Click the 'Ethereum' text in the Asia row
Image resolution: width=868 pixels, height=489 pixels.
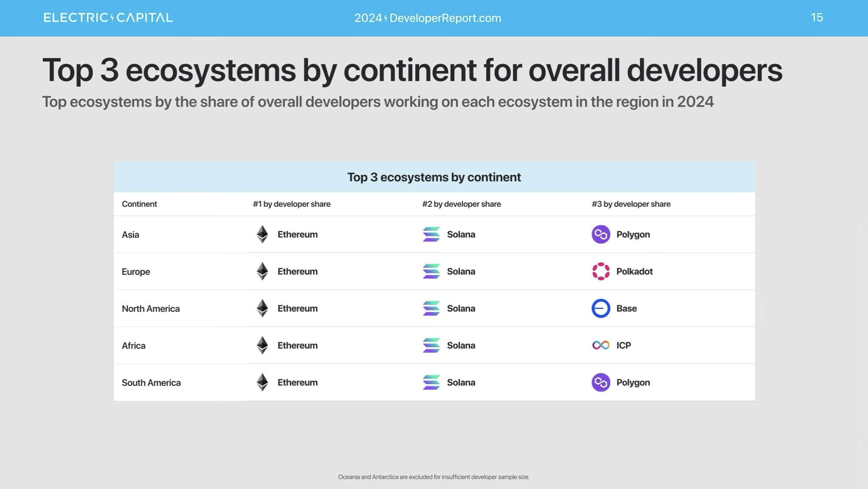pos(297,234)
